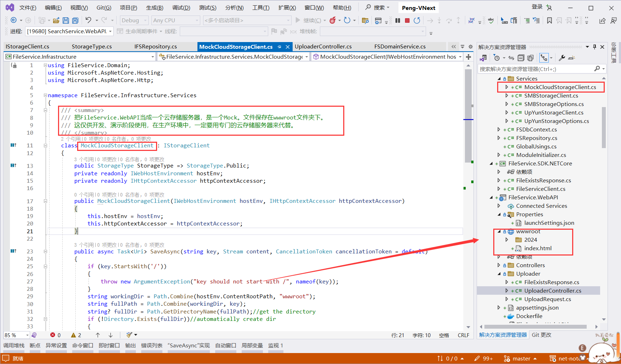Open the process dropdown showing SearchService.WebAPI

pos(69,31)
